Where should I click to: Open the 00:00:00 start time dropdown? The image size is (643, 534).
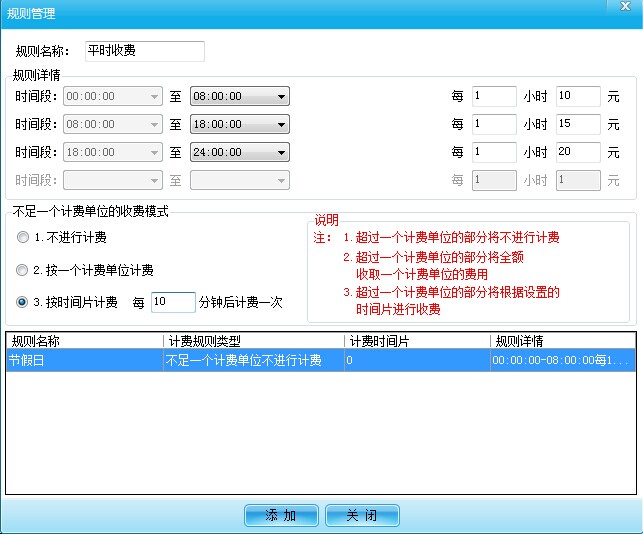tap(113, 96)
